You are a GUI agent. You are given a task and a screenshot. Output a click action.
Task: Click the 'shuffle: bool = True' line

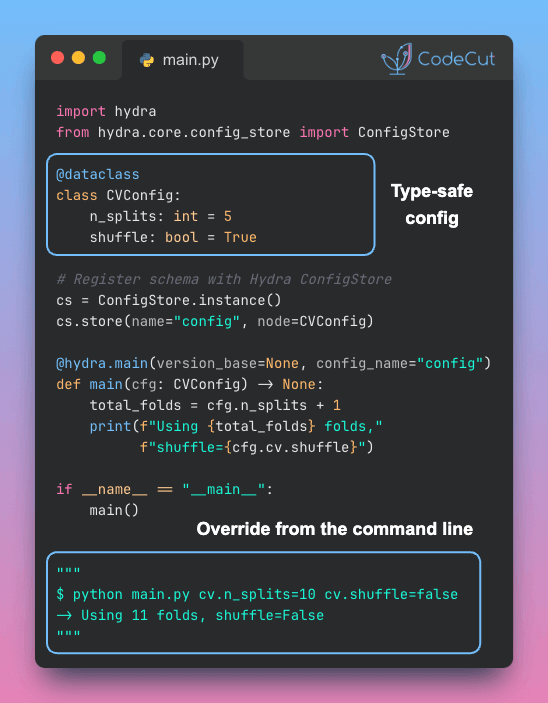point(173,237)
